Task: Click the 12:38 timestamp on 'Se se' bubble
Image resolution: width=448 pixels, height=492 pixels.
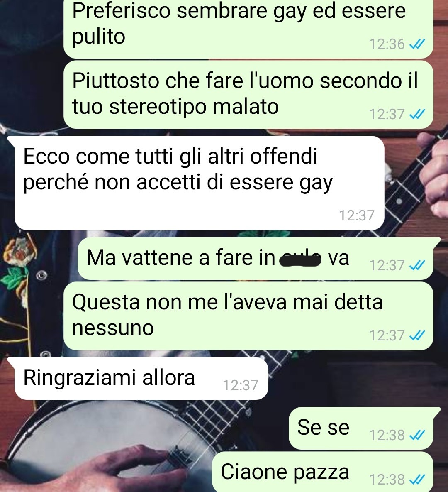Action: 387,435
